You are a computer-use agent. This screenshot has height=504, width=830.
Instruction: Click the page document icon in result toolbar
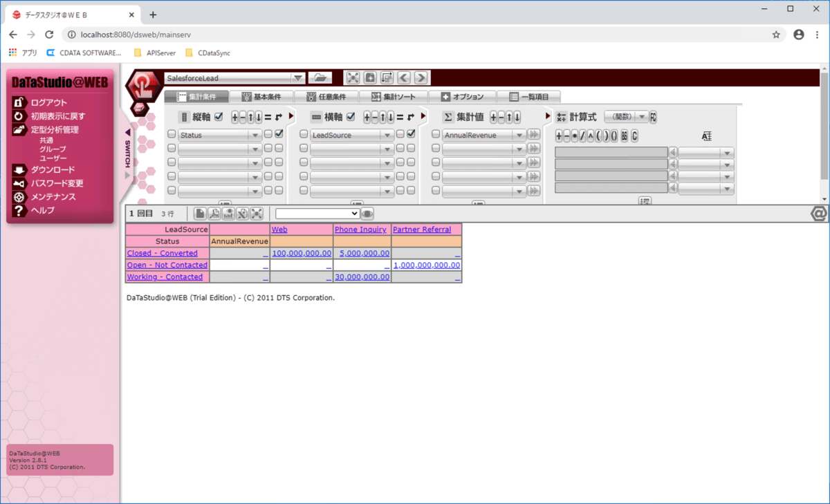[200, 214]
